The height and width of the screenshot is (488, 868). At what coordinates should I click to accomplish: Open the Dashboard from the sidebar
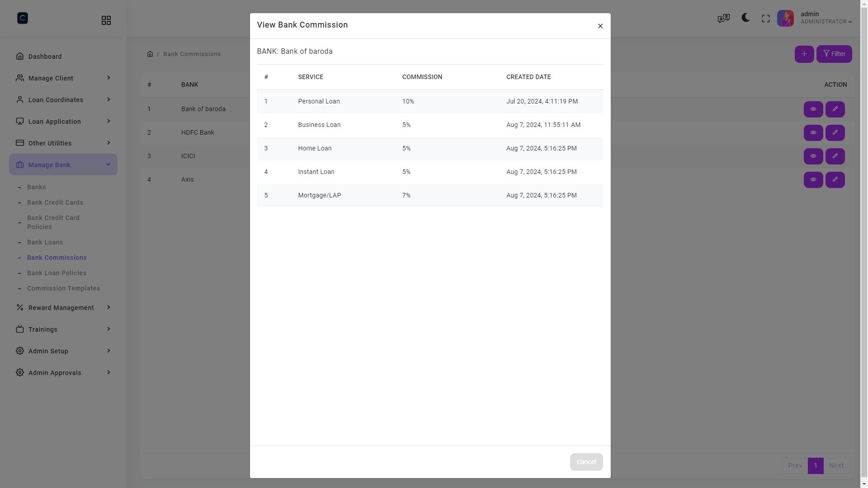[x=45, y=56]
